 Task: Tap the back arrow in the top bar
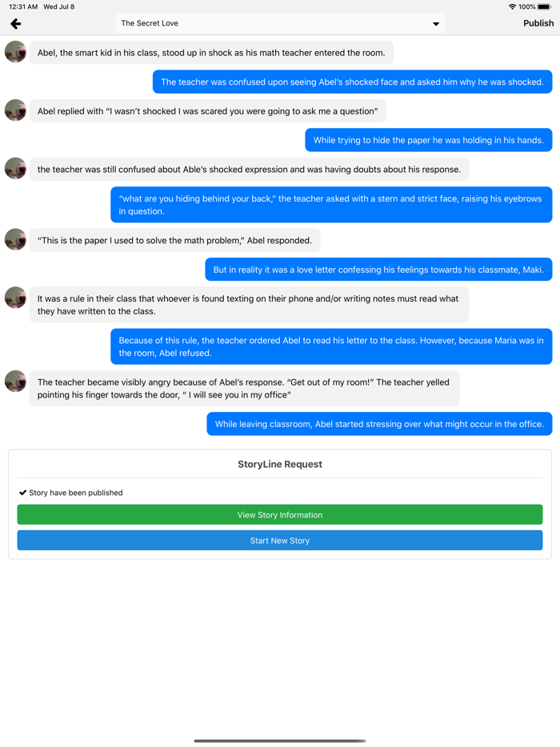(x=14, y=24)
